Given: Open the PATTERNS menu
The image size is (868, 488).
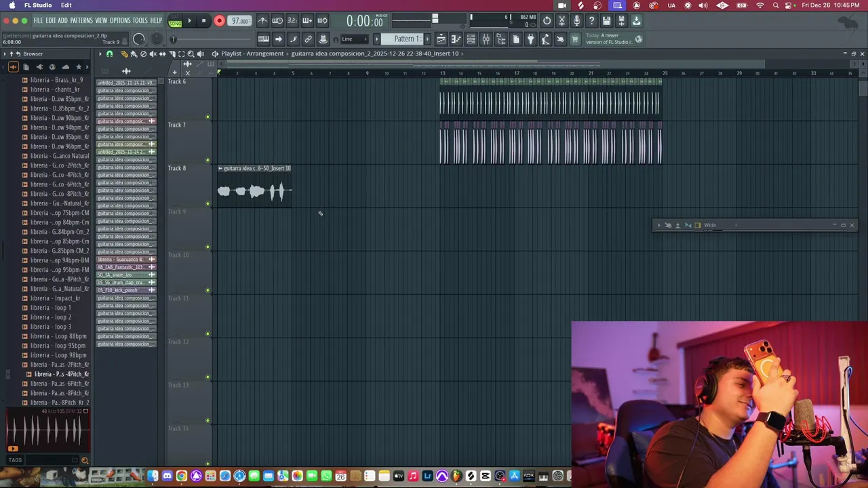Looking at the screenshot, I should pos(81,21).
